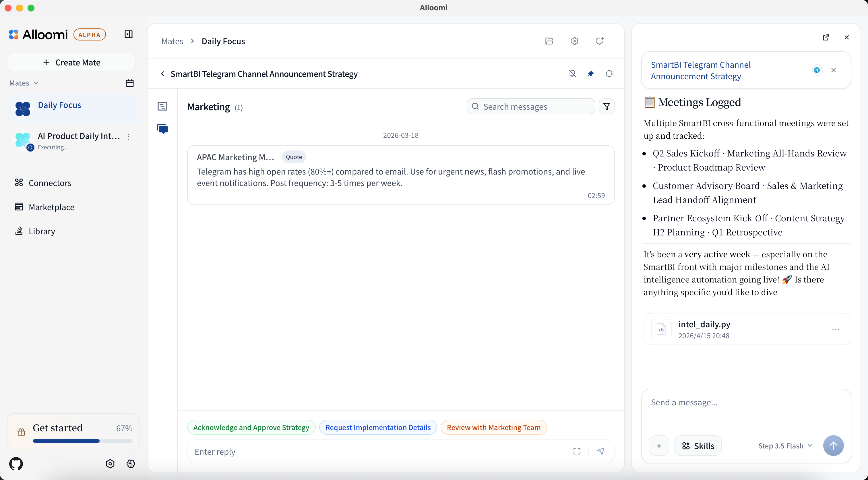Toggle the pin for this conversation

tap(591, 73)
